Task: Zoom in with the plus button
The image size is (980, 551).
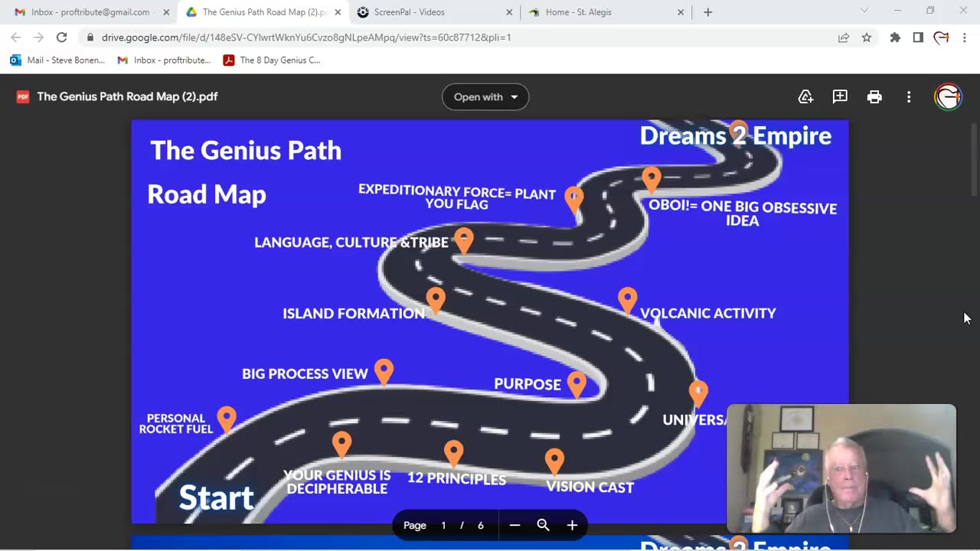Action: pos(572,525)
